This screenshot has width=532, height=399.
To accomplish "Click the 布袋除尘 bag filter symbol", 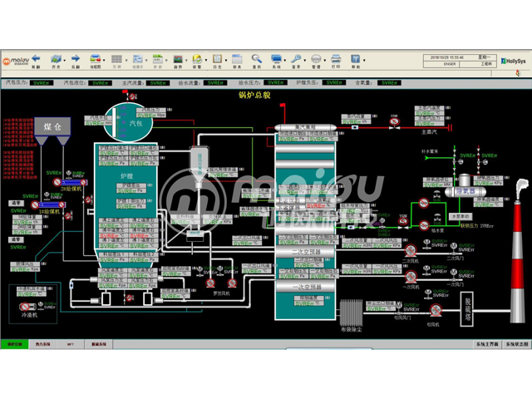I will 351,313.
